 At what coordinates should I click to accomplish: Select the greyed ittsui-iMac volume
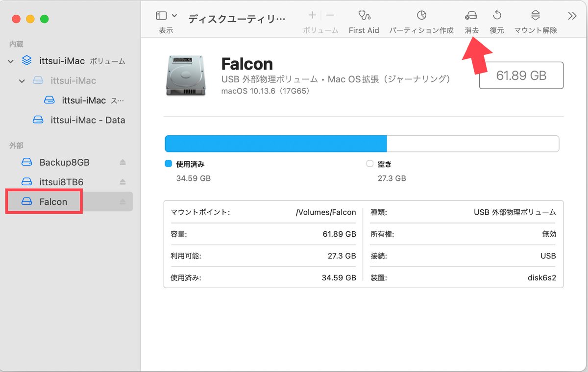pyautogui.click(x=73, y=80)
